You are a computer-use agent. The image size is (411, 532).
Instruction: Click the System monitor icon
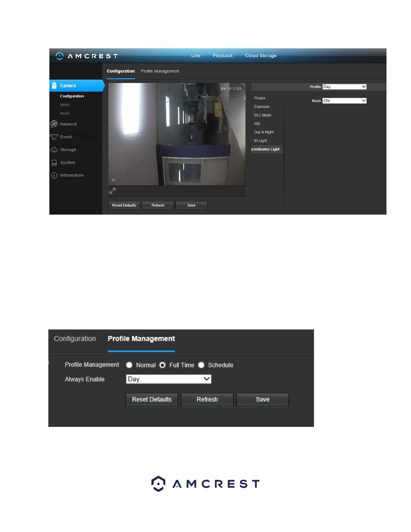(54, 163)
